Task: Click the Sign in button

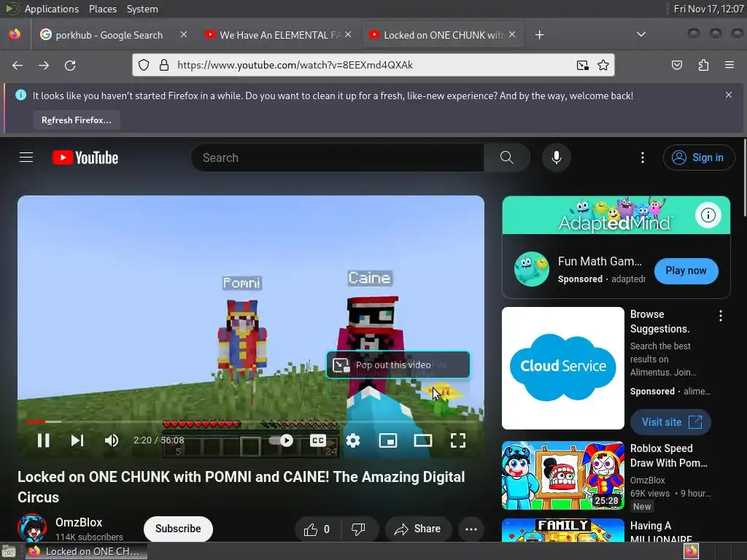Action: point(698,157)
